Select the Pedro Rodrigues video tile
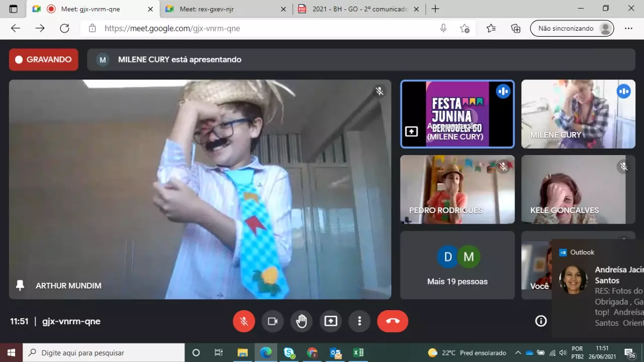 point(457,189)
